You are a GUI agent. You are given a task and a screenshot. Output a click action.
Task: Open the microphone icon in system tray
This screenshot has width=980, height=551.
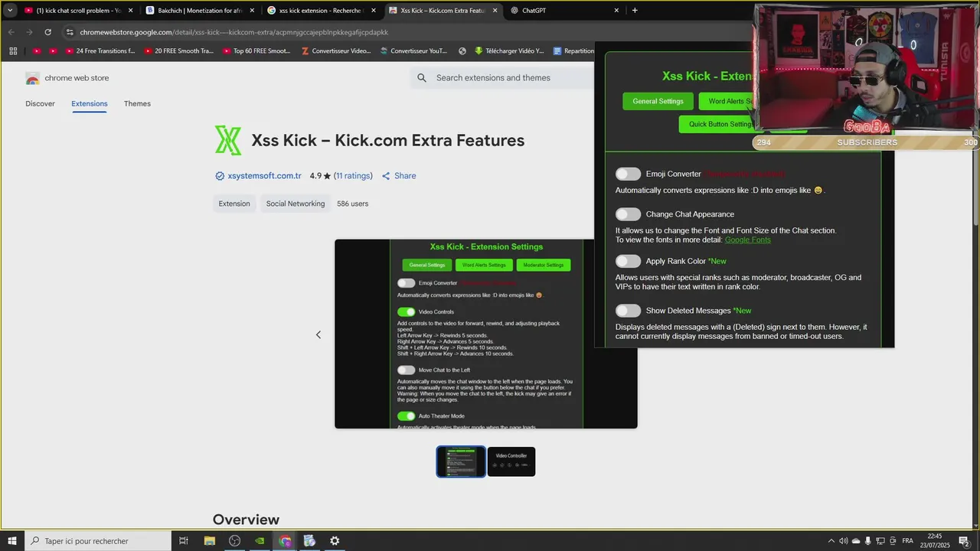(x=868, y=541)
